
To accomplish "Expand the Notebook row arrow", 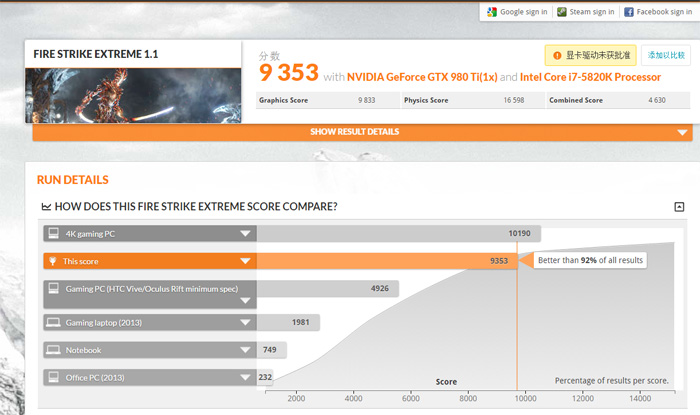I will pyautogui.click(x=245, y=350).
